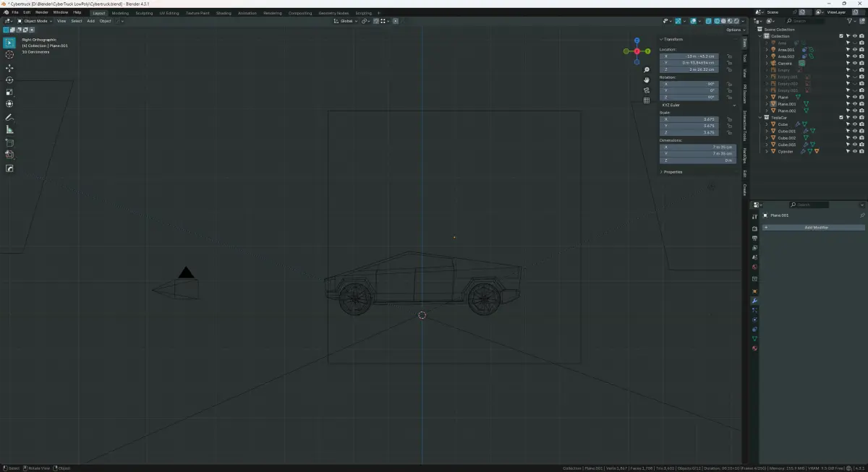The height and width of the screenshot is (472, 868).
Task: Expand the Area.001 light row
Action: click(767, 49)
